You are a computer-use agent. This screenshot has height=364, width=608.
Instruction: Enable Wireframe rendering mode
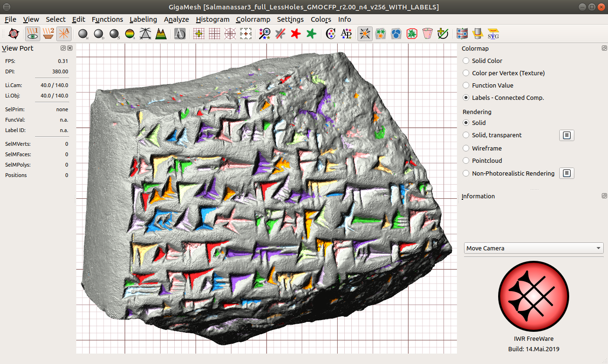(466, 148)
